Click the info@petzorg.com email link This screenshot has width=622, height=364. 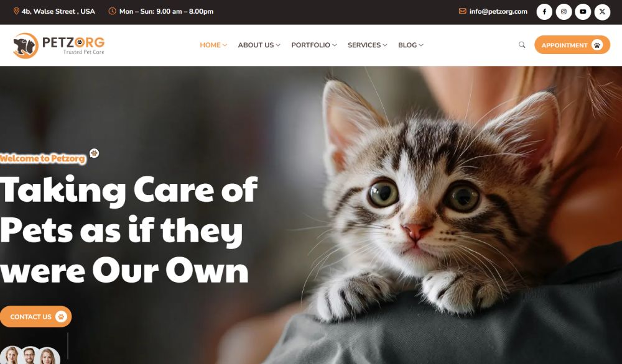click(x=498, y=11)
